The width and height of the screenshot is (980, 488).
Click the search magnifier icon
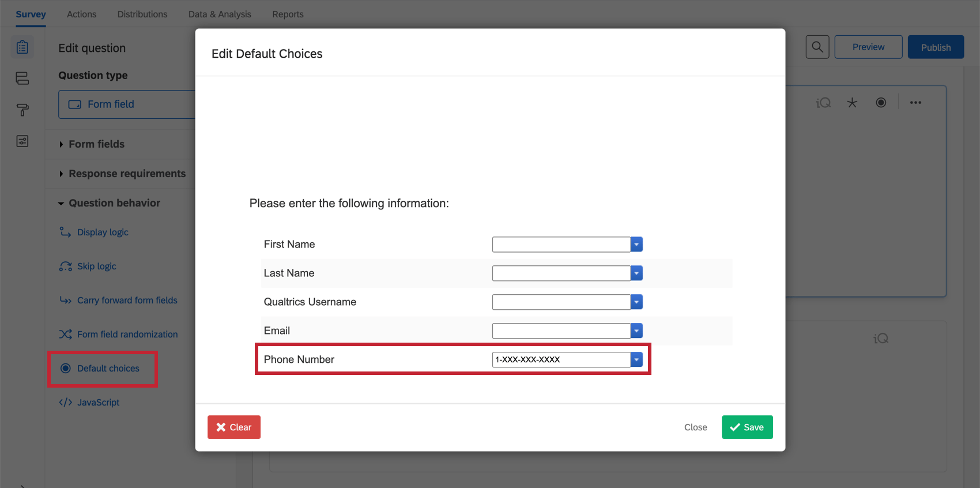817,47
